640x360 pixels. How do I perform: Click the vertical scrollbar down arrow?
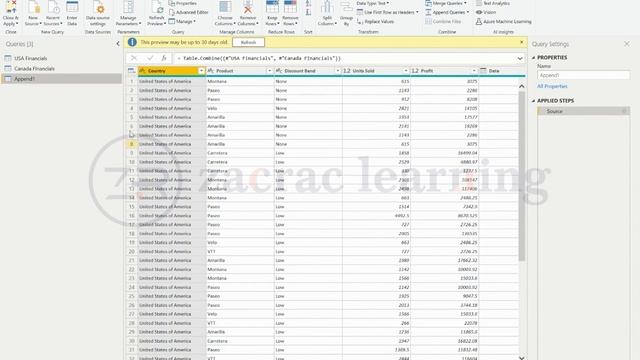pos(522,357)
